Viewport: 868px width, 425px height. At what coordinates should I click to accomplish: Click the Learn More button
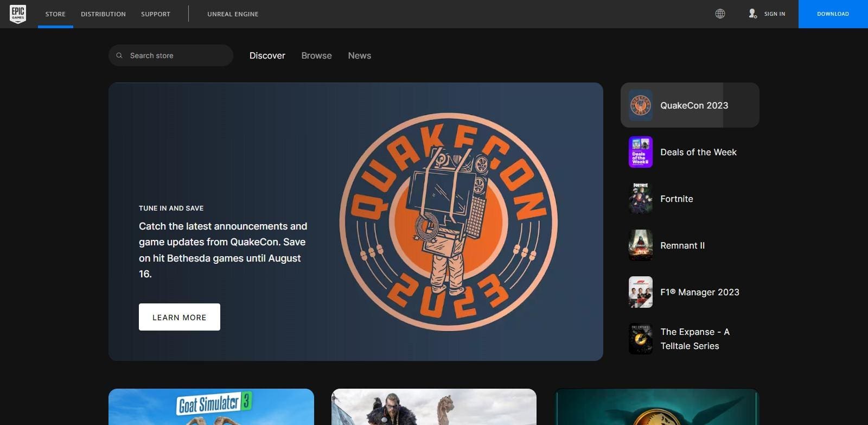180,317
